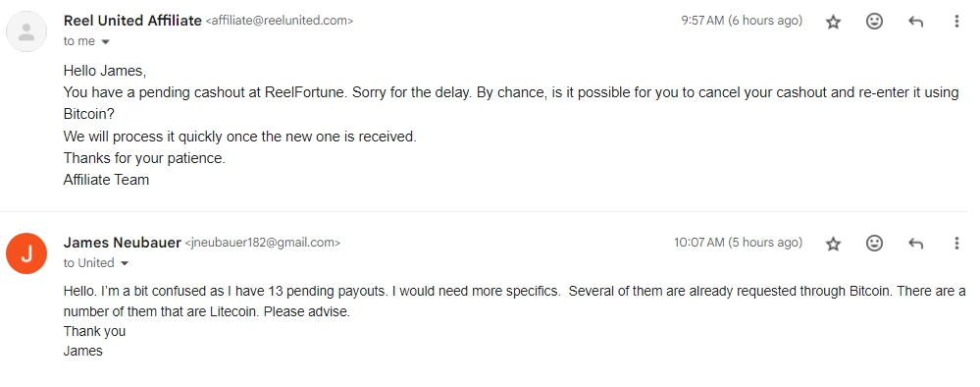Click the 10:07 AM timestamp
Image resolution: width=980 pixels, height=387 pixels.
pos(738,243)
